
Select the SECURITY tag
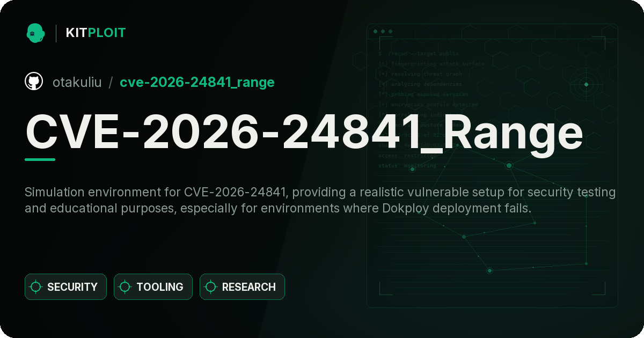pos(65,287)
